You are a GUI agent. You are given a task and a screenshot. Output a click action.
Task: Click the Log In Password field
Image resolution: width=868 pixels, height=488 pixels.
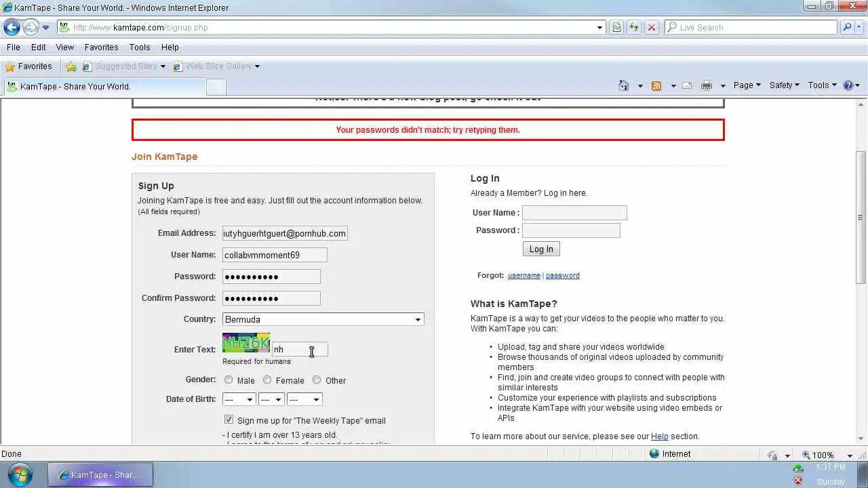pos(571,230)
